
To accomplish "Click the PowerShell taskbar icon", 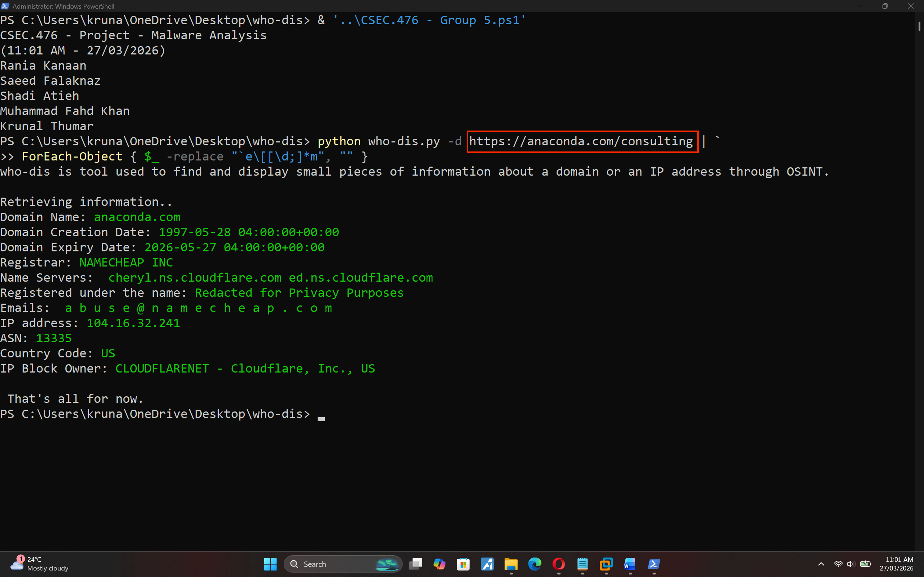I will [654, 564].
